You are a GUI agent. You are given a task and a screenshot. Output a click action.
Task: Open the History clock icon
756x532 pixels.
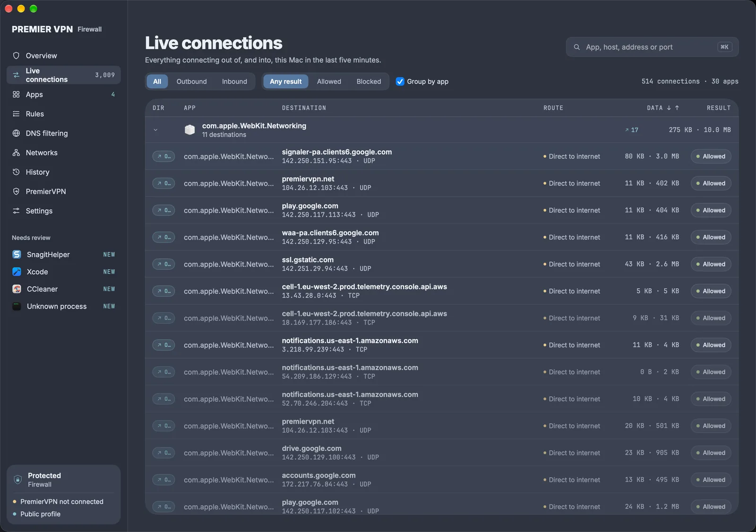[x=16, y=172]
